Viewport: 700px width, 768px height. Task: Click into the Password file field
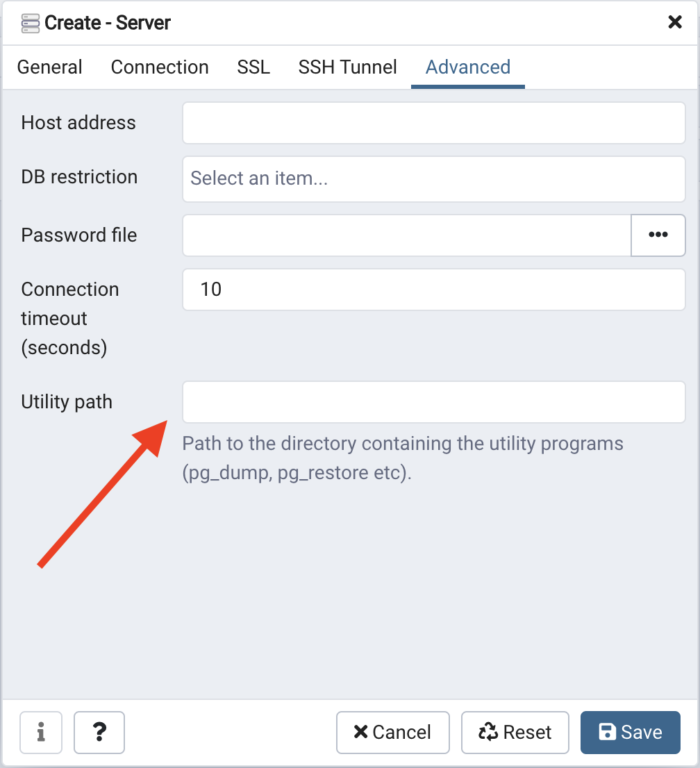[406, 235]
